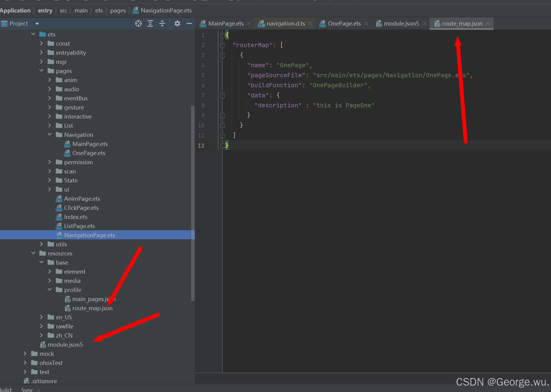The image size is (551, 392).
Task: Click the ListPage.ets file icon
Action: click(x=59, y=226)
